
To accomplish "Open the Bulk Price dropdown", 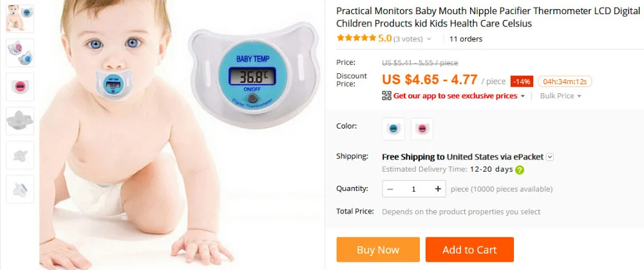I will click(561, 96).
